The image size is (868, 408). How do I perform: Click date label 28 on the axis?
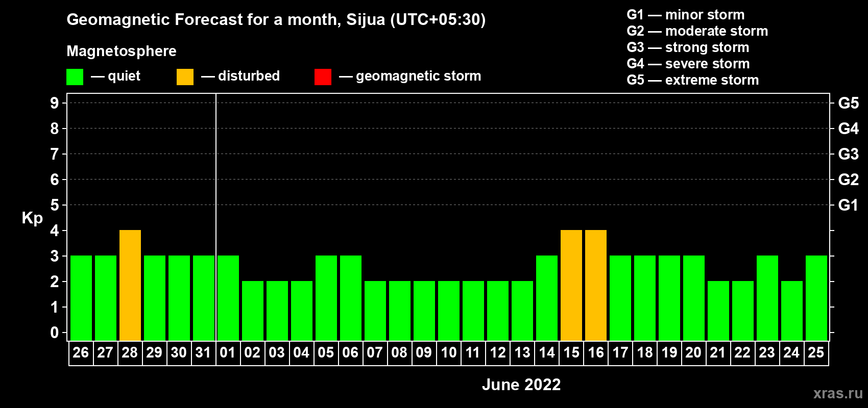130,352
